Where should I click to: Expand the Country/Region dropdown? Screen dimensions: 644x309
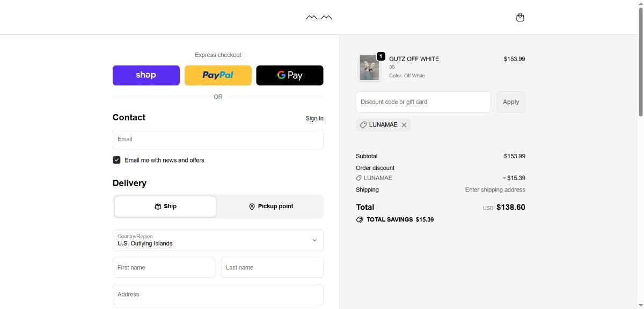pyautogui.click(x=218, y=240)
